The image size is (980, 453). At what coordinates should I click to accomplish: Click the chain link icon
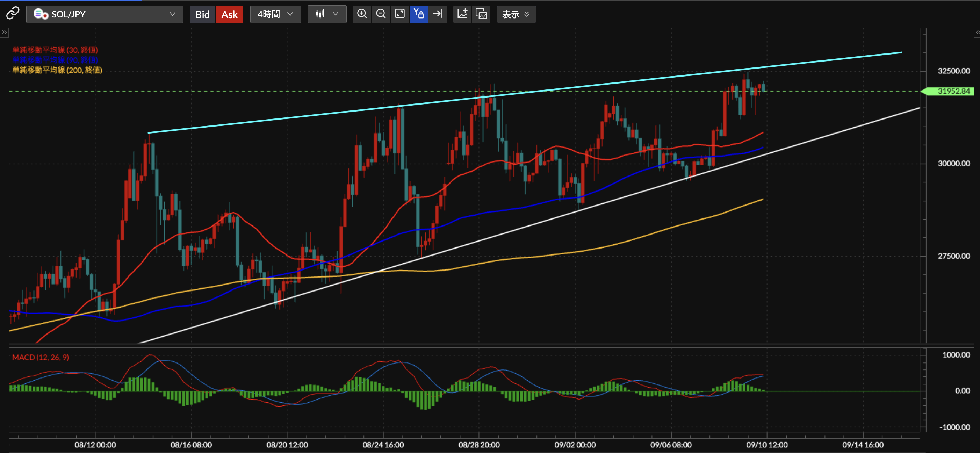(13, 13)
